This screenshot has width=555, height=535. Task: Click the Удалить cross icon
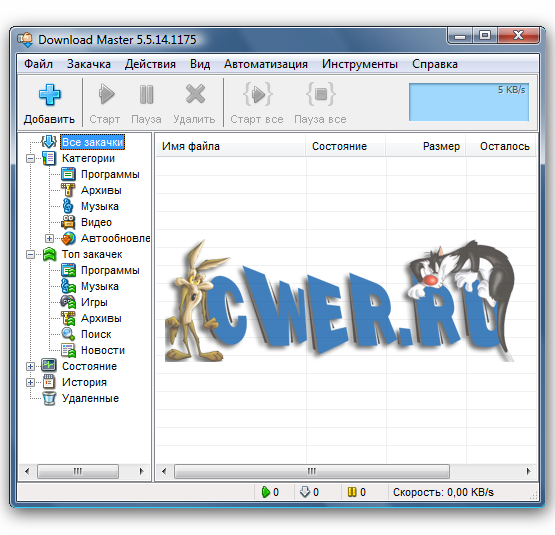tap(195, 94)
